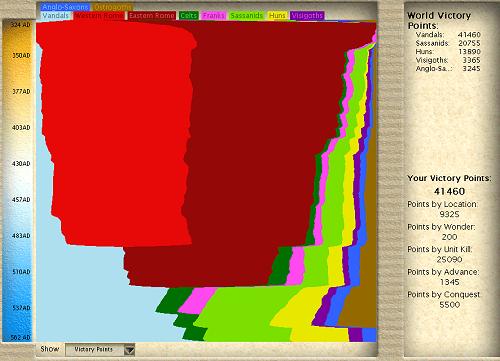Click the 5500 conquest points value
Image resolution: width=500 pixels, height=361 pixels.
(x=449, y=305)
